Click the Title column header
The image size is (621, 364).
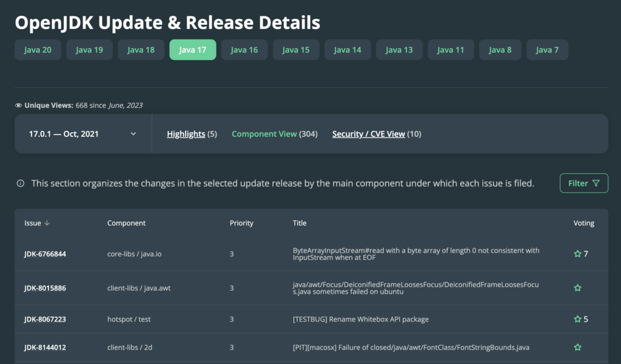point(300,223)
